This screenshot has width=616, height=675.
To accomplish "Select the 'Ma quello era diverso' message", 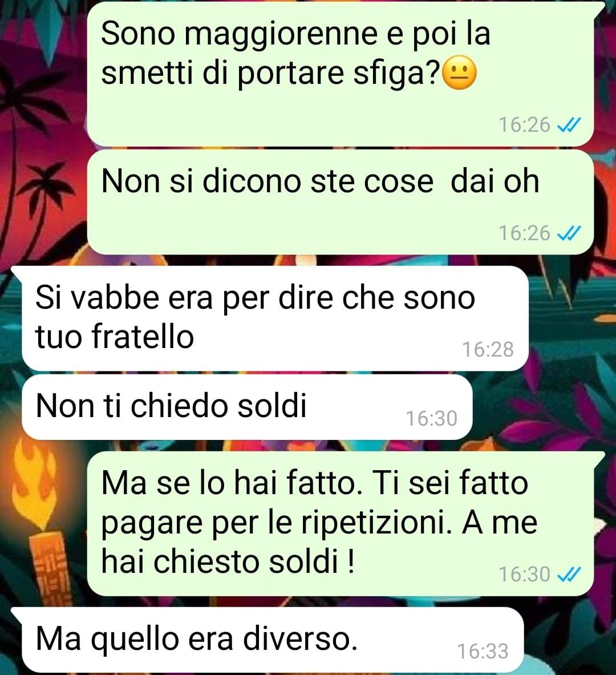I will point(273,640).
